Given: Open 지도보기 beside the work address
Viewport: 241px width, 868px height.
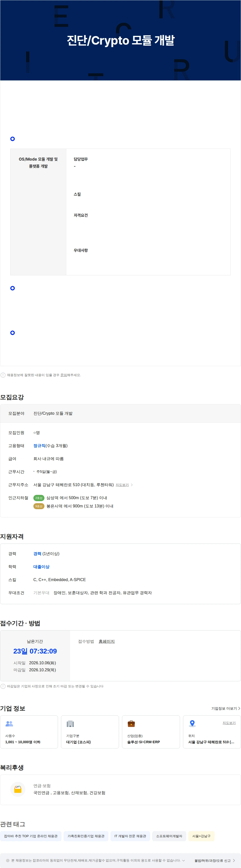Looking at the screenshot, I should (122, 485).
